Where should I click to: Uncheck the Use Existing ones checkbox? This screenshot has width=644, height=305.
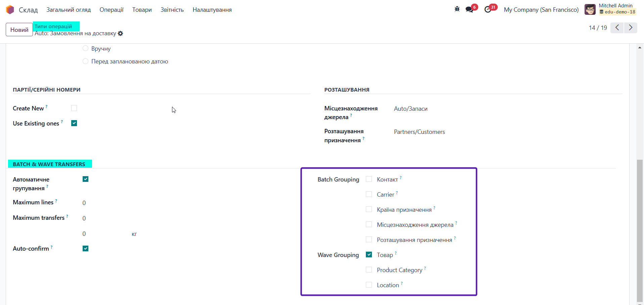pyautogui.click(x=74, y=123)
